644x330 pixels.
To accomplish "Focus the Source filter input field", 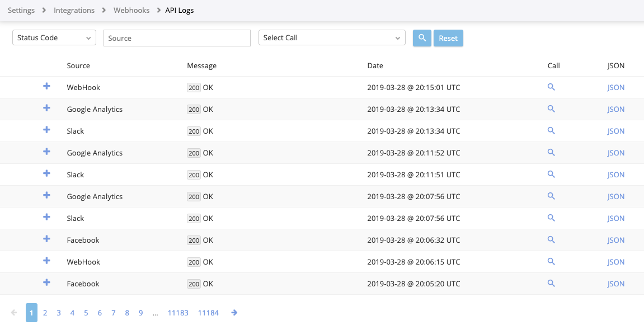I will click(177, 38).
